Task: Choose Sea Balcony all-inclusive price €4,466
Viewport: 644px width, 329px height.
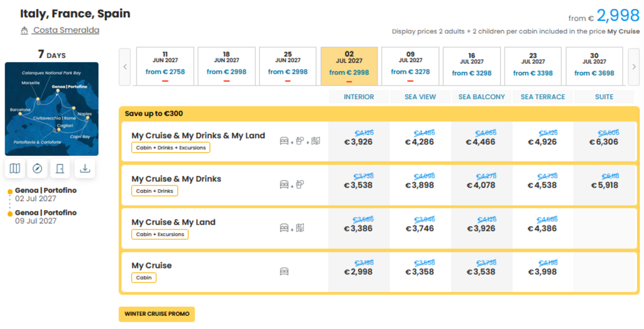Action: pos(481,142)
